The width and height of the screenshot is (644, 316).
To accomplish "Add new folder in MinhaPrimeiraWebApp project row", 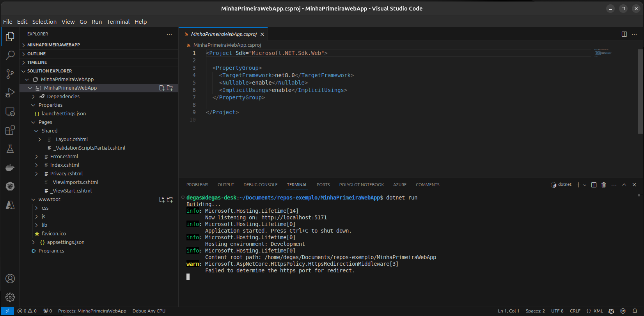I will (x=170, y=88).
